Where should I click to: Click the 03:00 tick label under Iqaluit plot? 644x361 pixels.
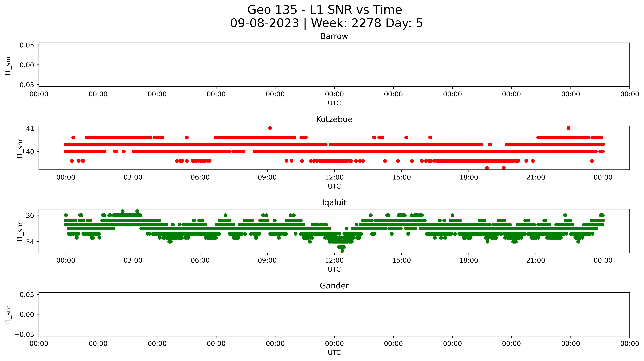[x=133, y=261]
